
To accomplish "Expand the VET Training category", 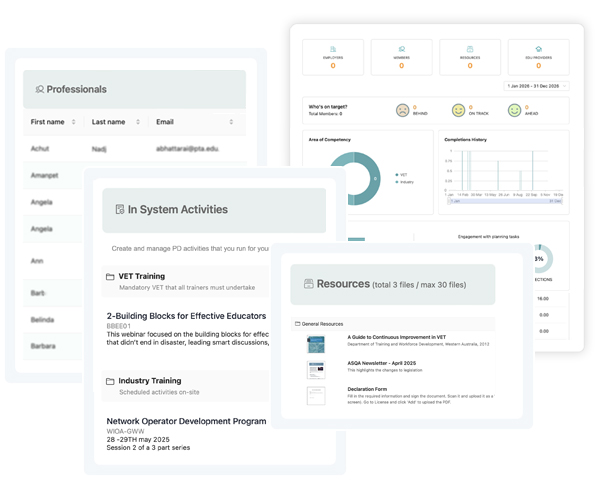I will coord(185,281).
